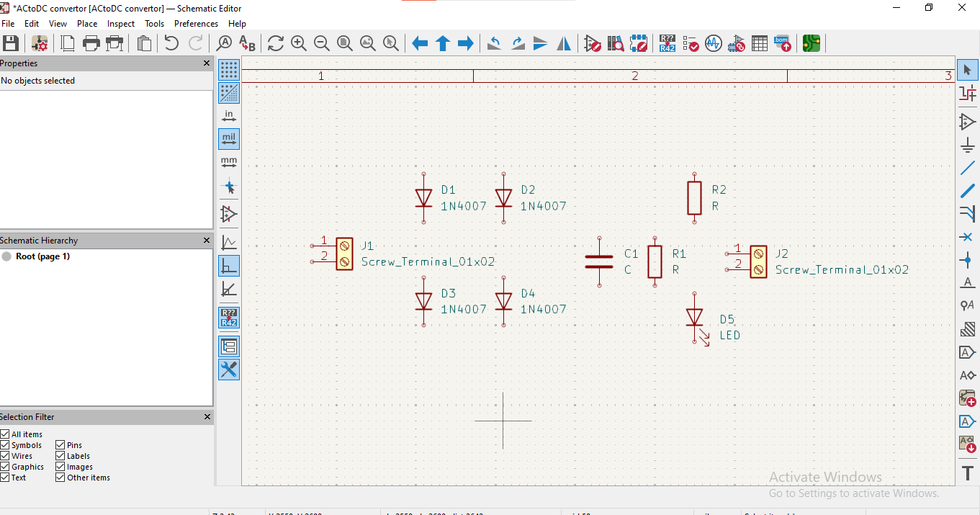Navigate back with the left blue arrow
The width and height of the screenshot is (980, 515).
pos(420,43)
